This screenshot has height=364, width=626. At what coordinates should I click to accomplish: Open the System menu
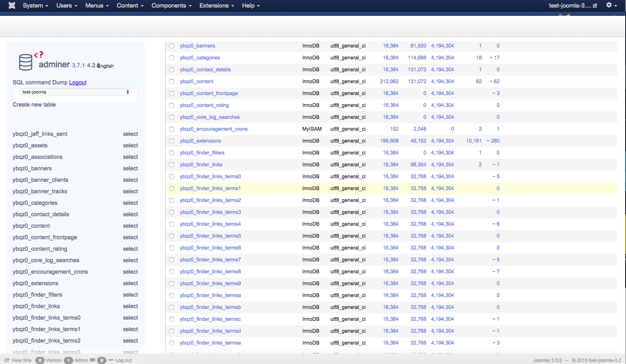point(35,6)
